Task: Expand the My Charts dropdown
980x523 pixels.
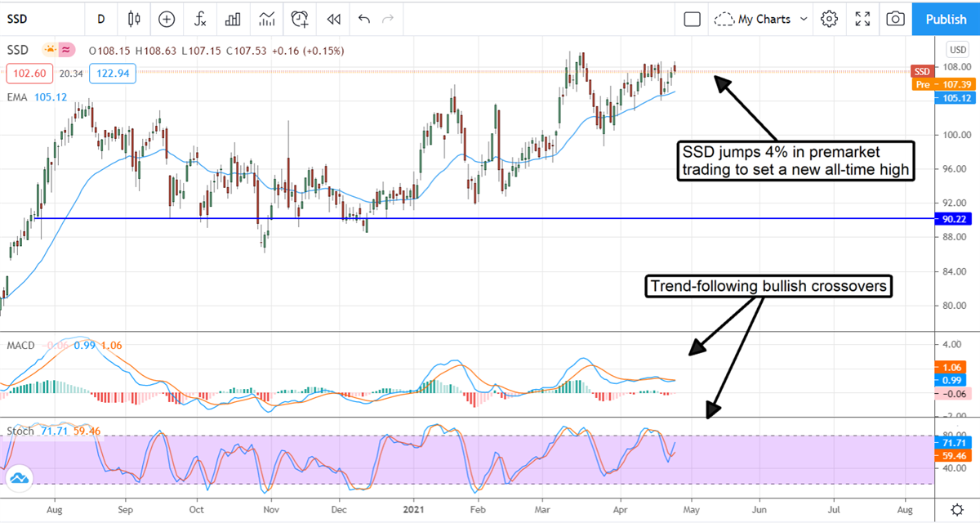Action: coord(761,19)
